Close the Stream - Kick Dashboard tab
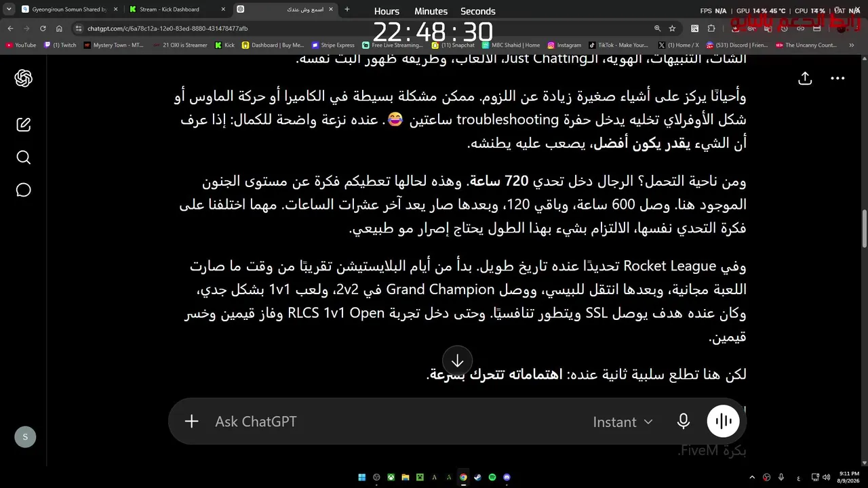 (223, 9)
